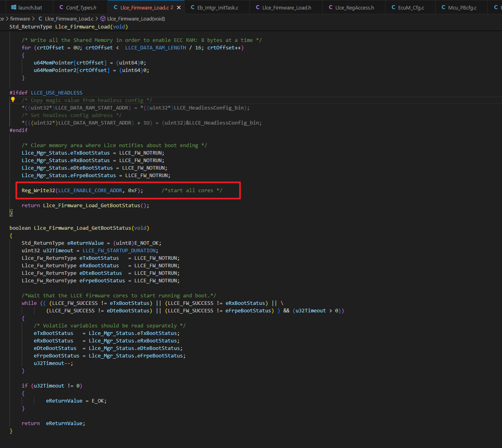Screen dimensions: 502x448
Task: Click the lightbulb code action icon
Action: point(13,100)
